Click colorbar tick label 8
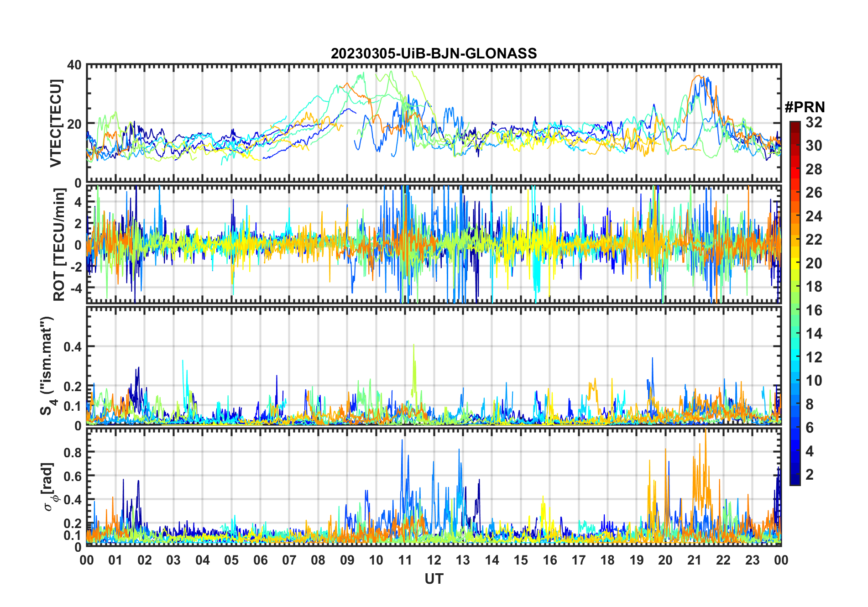868x607 pixels. 810,404
